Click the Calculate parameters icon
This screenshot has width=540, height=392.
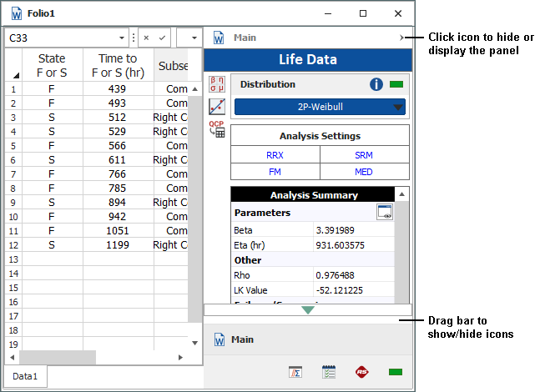(217, 84)
